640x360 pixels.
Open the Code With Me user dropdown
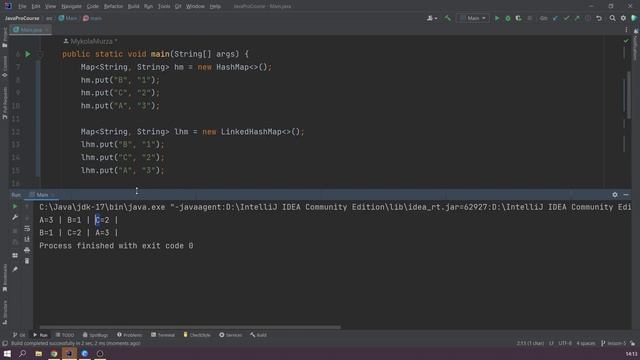click(x=432, y=18)
